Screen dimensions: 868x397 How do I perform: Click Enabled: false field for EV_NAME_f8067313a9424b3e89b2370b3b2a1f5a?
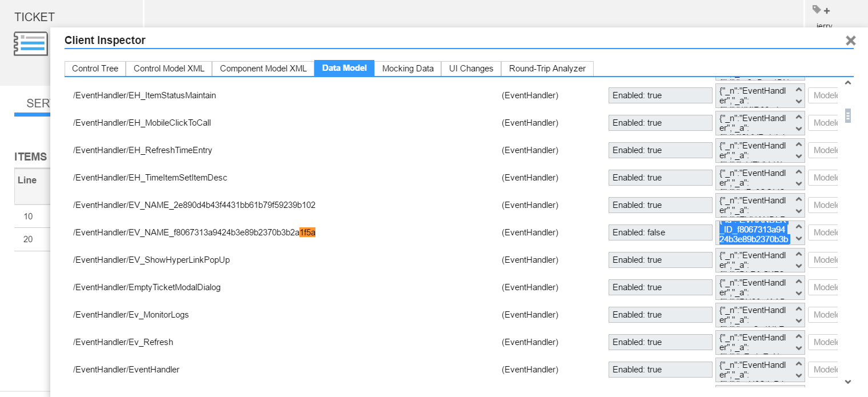tap(660, 232)
